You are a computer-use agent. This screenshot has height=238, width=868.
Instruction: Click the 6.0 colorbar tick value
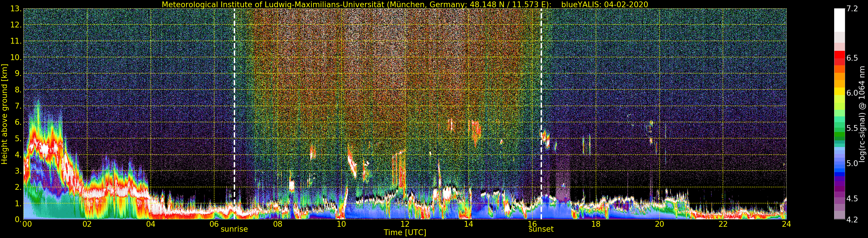(x=852, y=93)
